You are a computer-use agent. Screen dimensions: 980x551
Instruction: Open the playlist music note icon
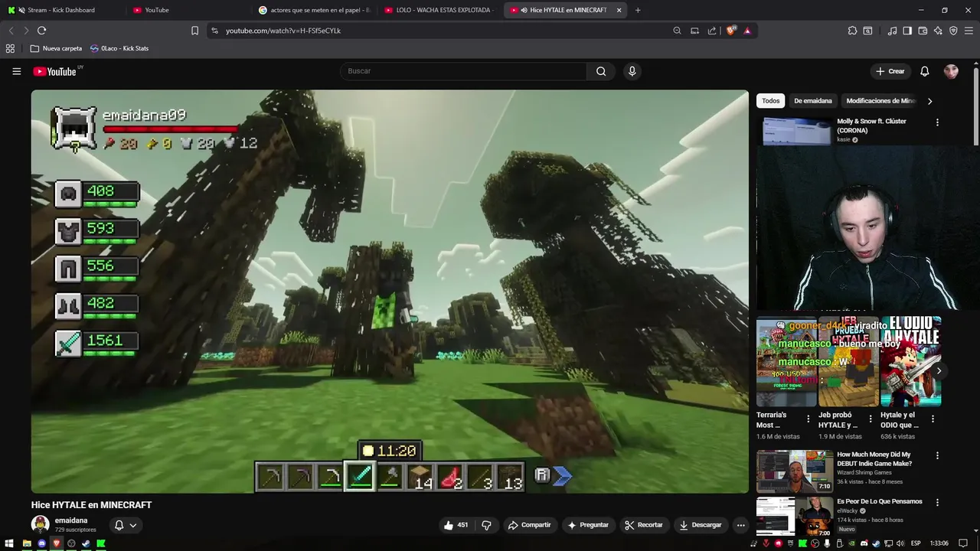click(x=892, y=31)
